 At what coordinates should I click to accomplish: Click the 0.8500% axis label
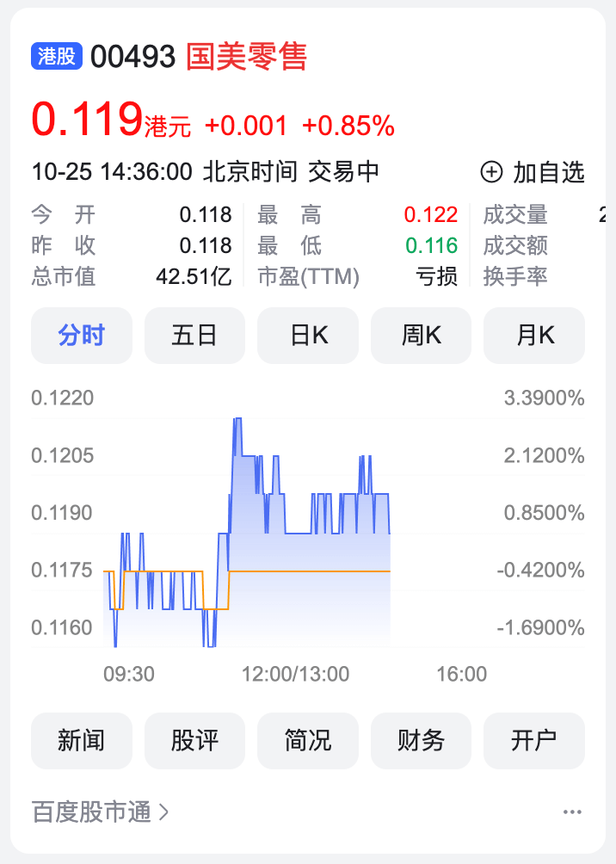point(545,512)
